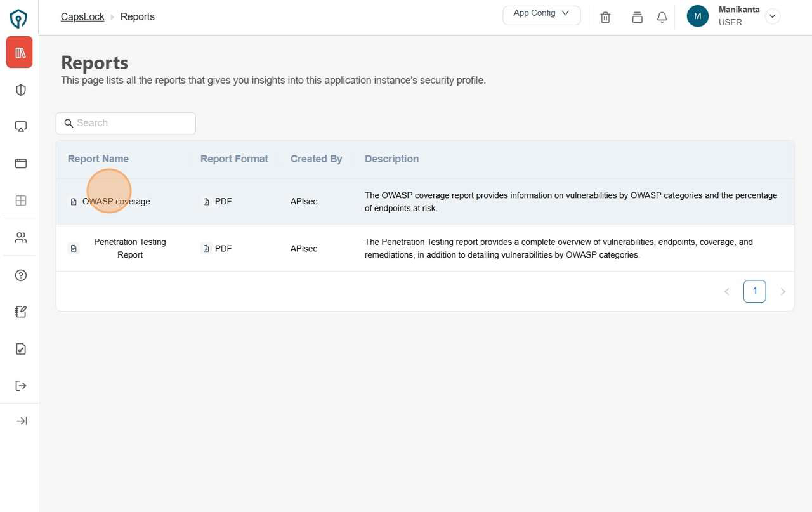This screenshot has height=512, width=812.
Task: Open the App Config dropdown
Action: coord(541,14)
